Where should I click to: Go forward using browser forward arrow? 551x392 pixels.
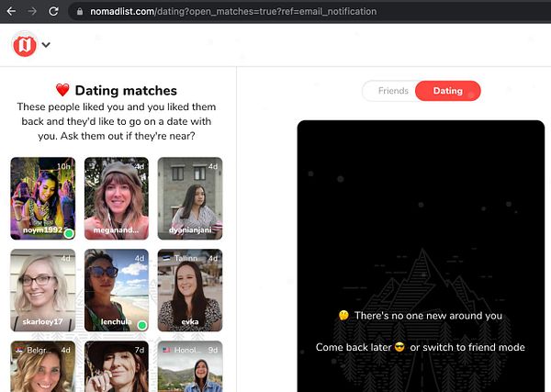(32, 11)
